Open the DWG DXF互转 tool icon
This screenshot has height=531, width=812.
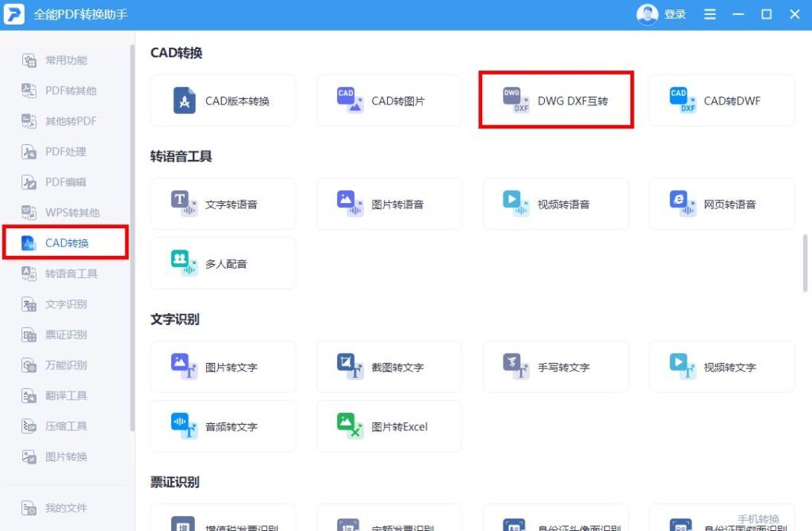point(516,100)
